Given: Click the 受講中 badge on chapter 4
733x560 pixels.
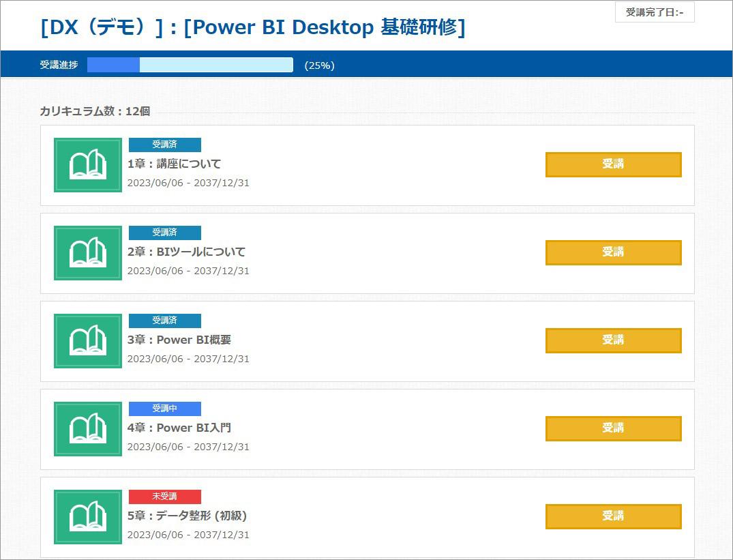Looking at the screenshot, I should tap(164, 409).
